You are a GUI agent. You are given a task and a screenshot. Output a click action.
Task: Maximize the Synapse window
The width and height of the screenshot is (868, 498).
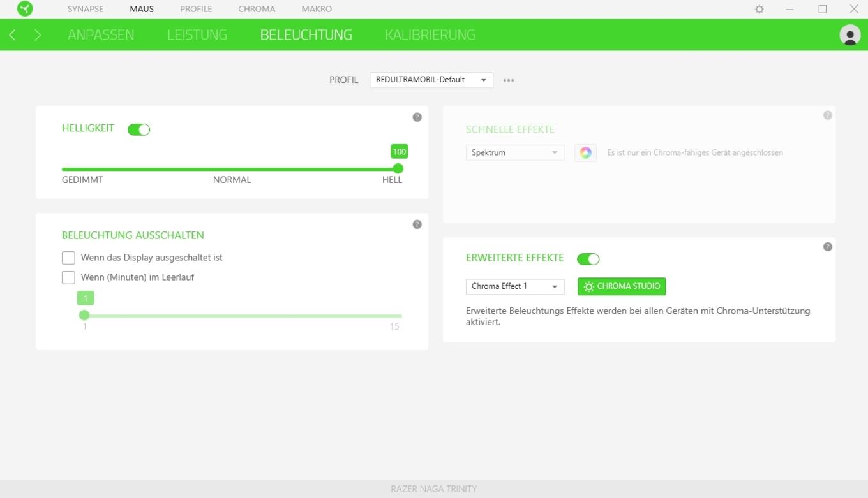click(x=822, y=10)
